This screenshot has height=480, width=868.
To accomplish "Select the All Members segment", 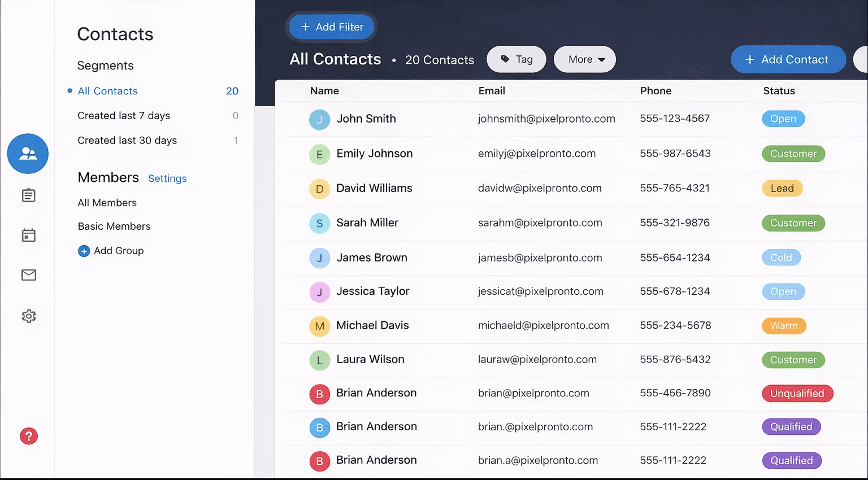I will (x=107, y=202).
